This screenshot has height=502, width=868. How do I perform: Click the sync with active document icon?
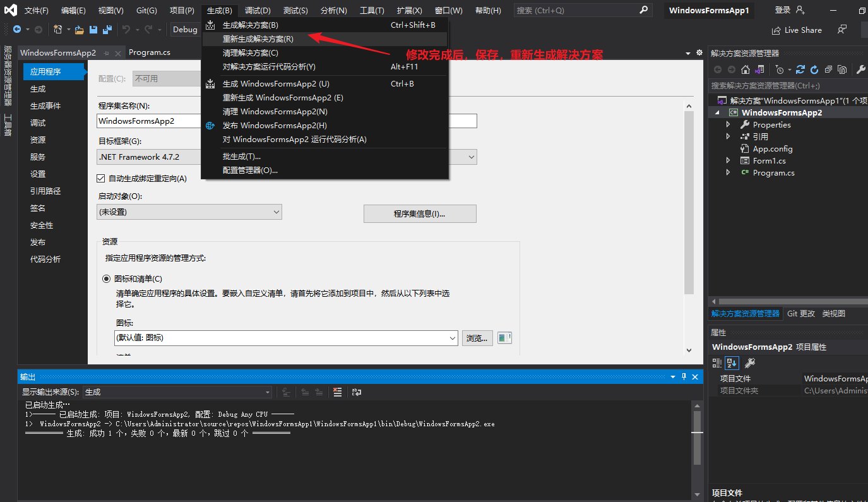[x=800, y=69]
